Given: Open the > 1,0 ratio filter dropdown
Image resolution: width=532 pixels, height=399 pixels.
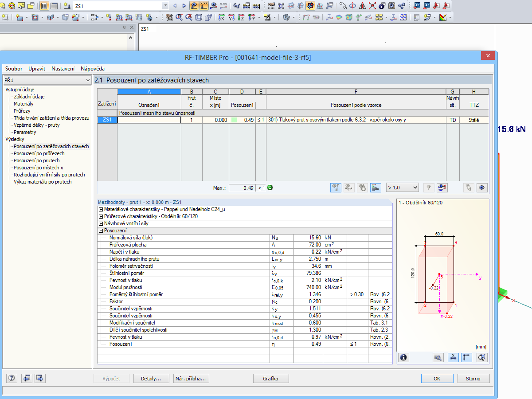Looking at the screenshot, I should [x=415, y=188].
